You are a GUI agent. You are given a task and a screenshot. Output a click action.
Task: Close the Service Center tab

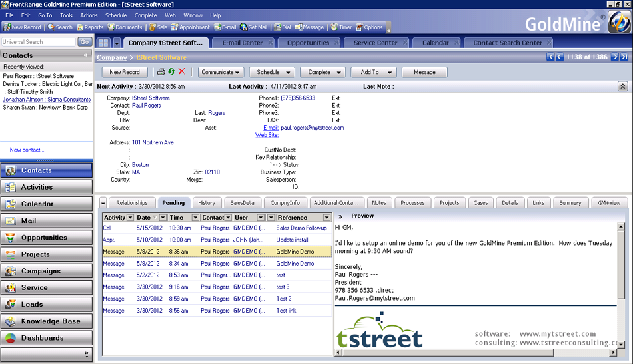pos(405,43)
